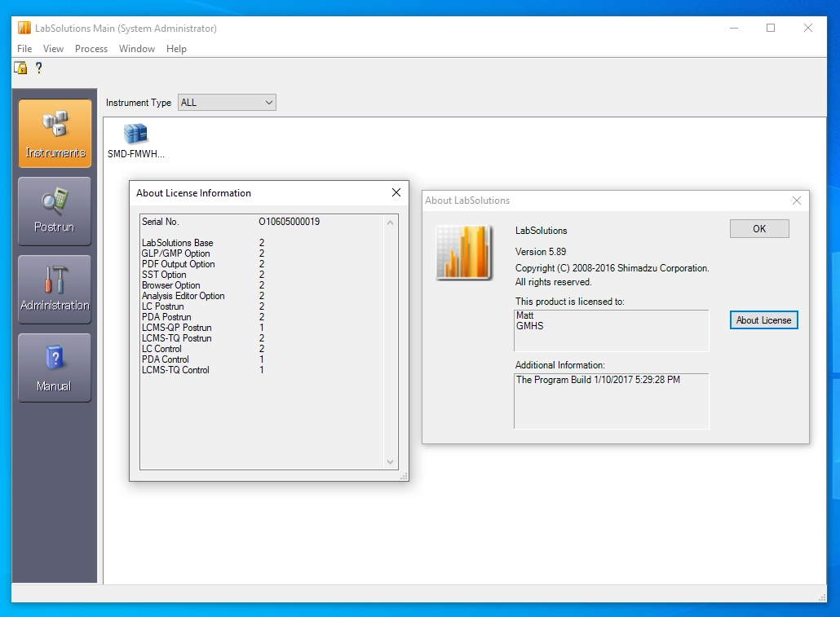Click the question mark help icon
The height and width of the screenshot is (617, 840).
pos(38,68)
